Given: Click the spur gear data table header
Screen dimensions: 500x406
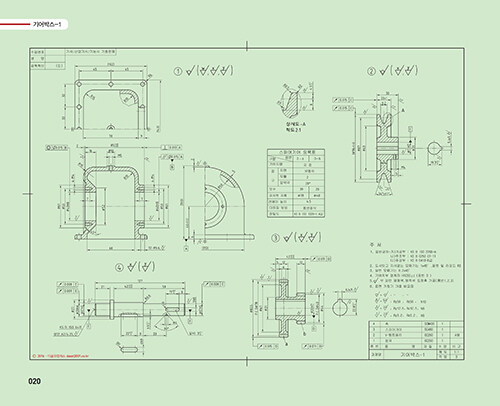Looking at the screenshot, I should (296, 152).
